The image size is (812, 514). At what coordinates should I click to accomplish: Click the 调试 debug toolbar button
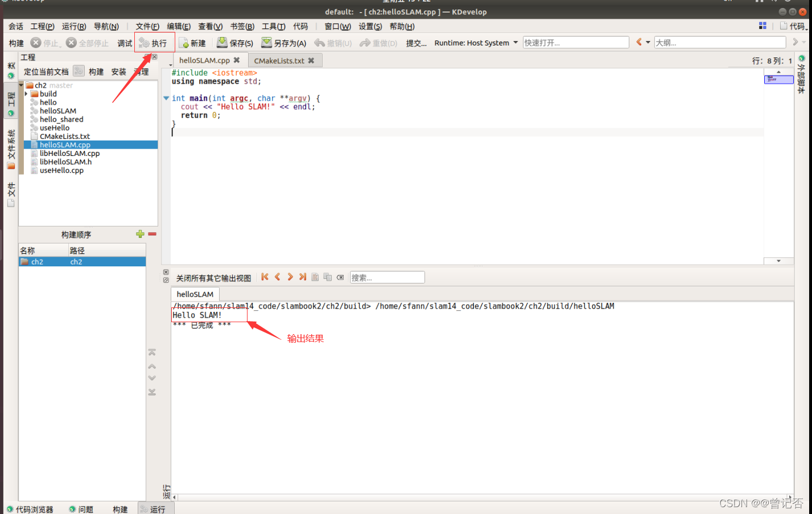tap(125, 43)
